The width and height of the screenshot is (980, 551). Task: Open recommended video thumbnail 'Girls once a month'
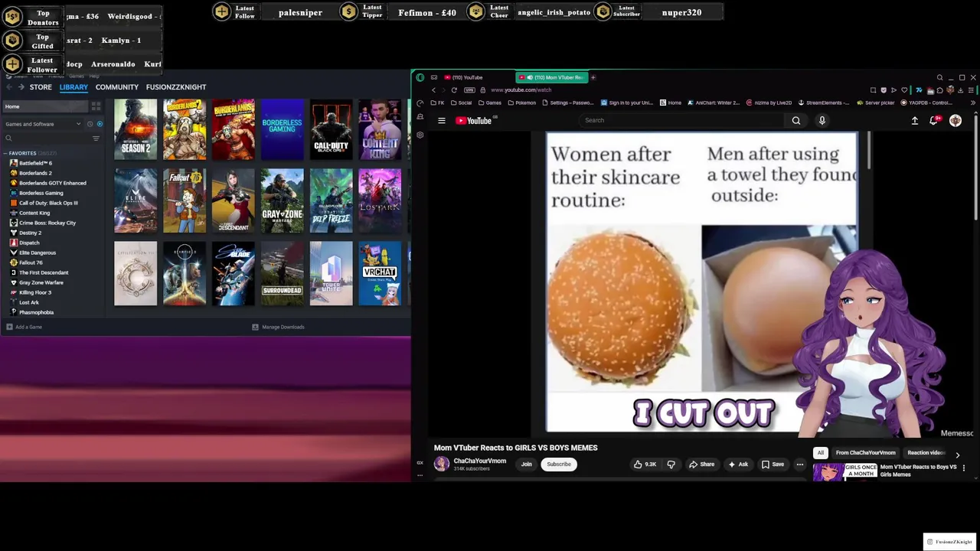tap(844, 471)
